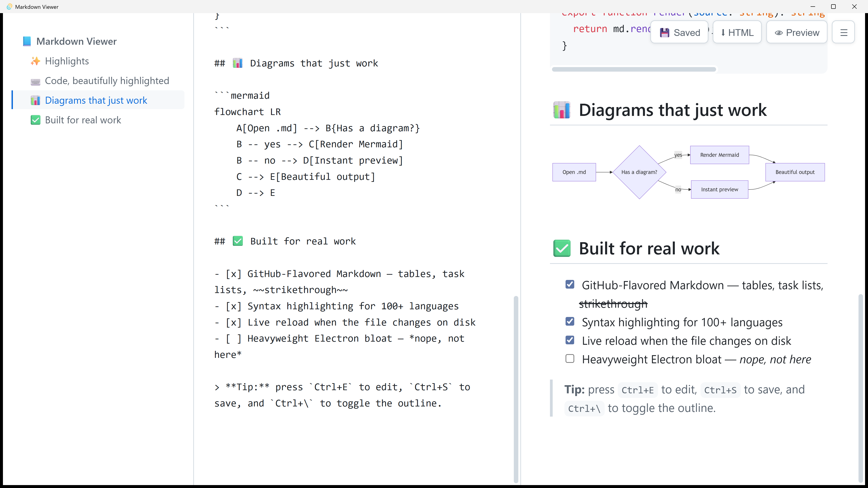Export document via the HTML button
The image size is (868, 488).
tap(737, 32)
